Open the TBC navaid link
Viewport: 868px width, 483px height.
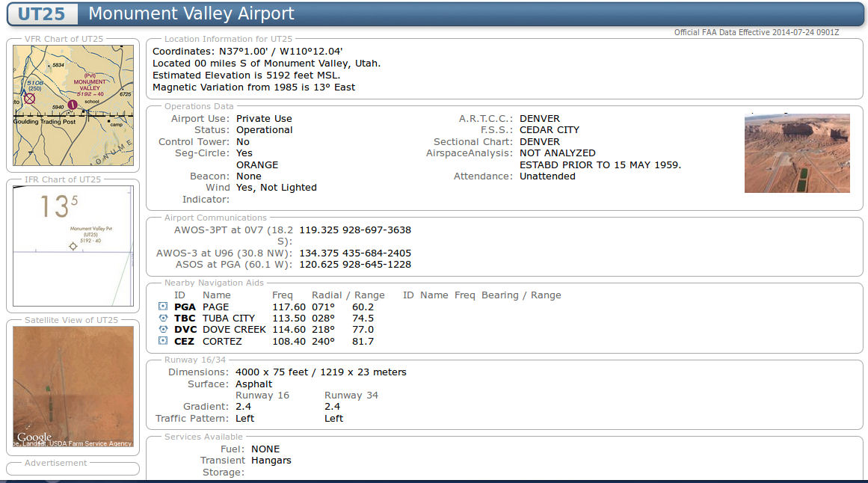click(185, 318)
